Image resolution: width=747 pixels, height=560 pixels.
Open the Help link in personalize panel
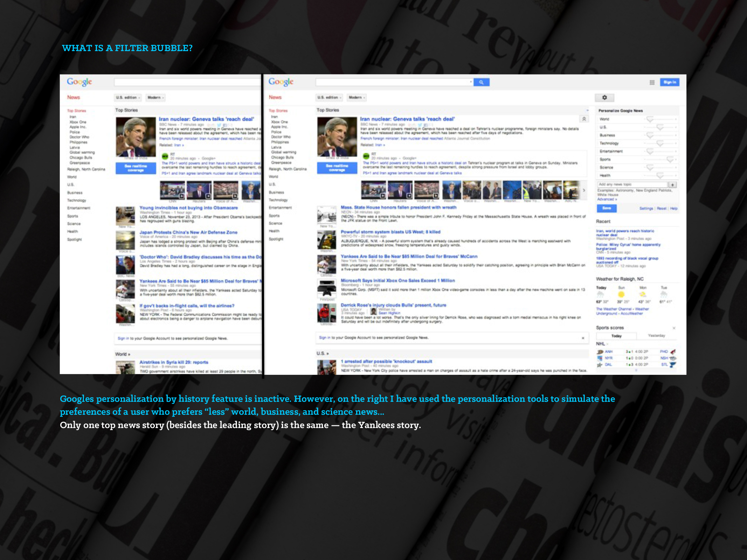coord(674,209)
